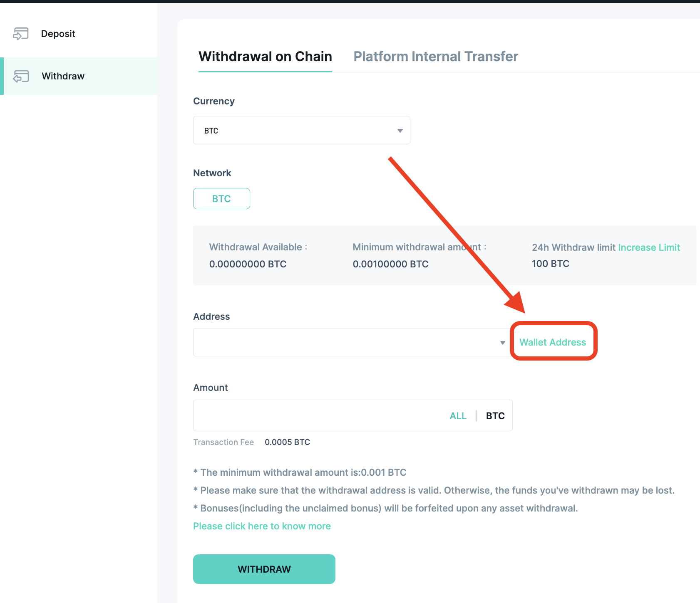Screen dimensions: 700x603
Task: Toggle BTC unit in the Amount field
Action: (495, 415)
